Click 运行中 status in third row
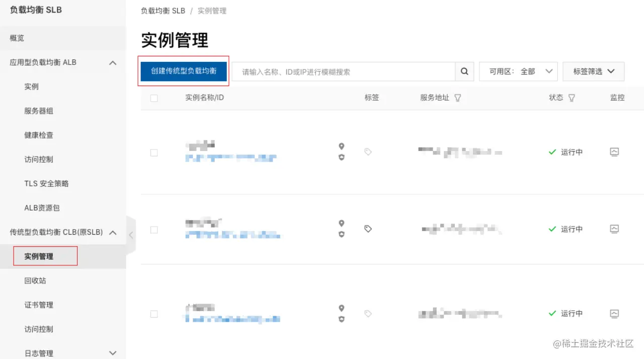 (572, 314)
